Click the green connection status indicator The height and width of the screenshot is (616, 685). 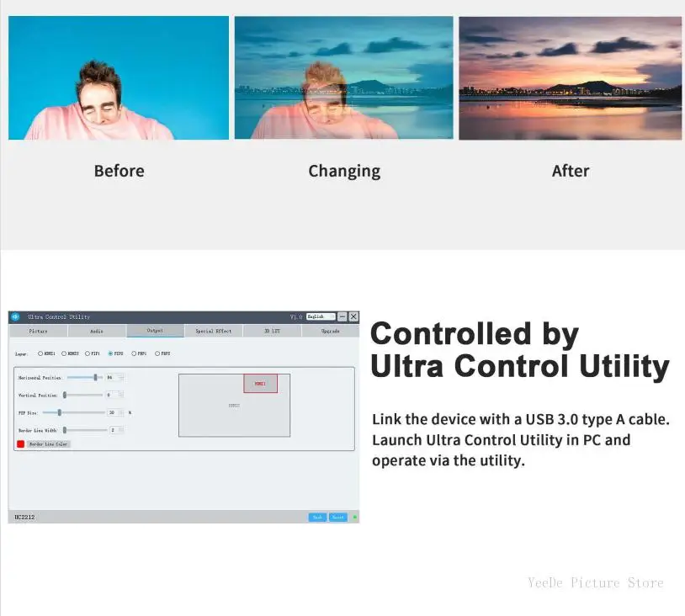click(355, 518)
